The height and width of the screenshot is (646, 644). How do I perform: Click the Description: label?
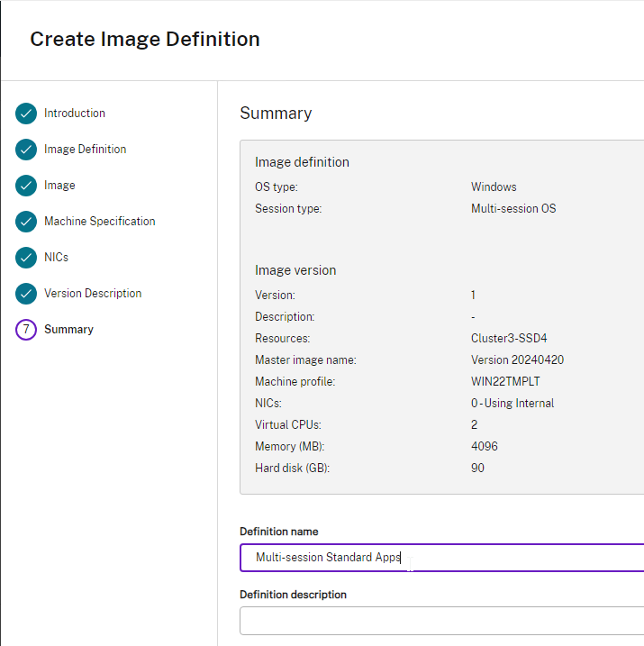coord(285,317)
